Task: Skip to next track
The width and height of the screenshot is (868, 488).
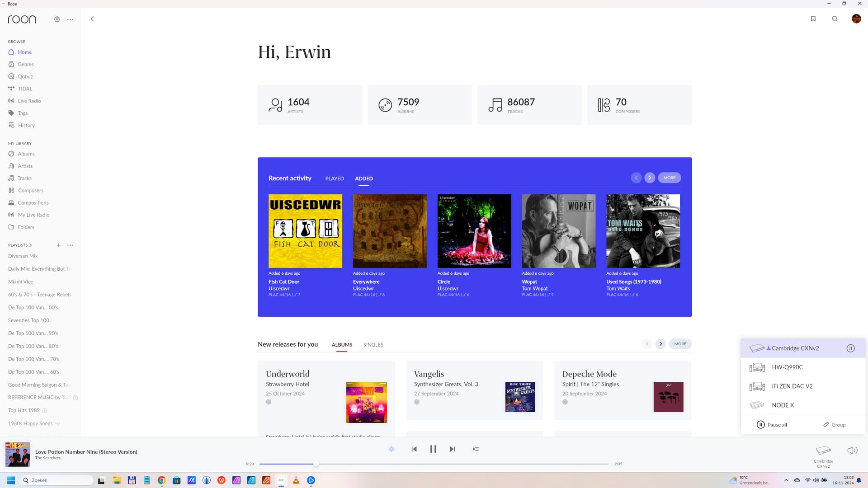Action: tap(452, 449)
